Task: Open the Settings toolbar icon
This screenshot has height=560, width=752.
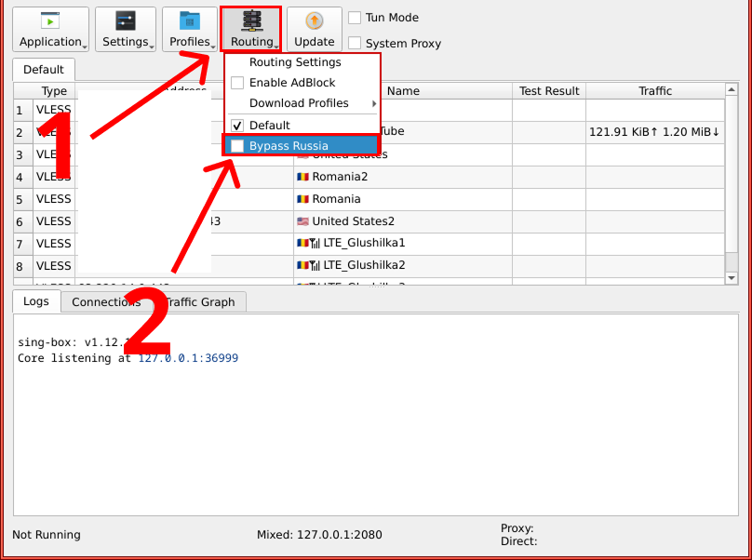Action: pyautogui.click(x=126, y=20)
